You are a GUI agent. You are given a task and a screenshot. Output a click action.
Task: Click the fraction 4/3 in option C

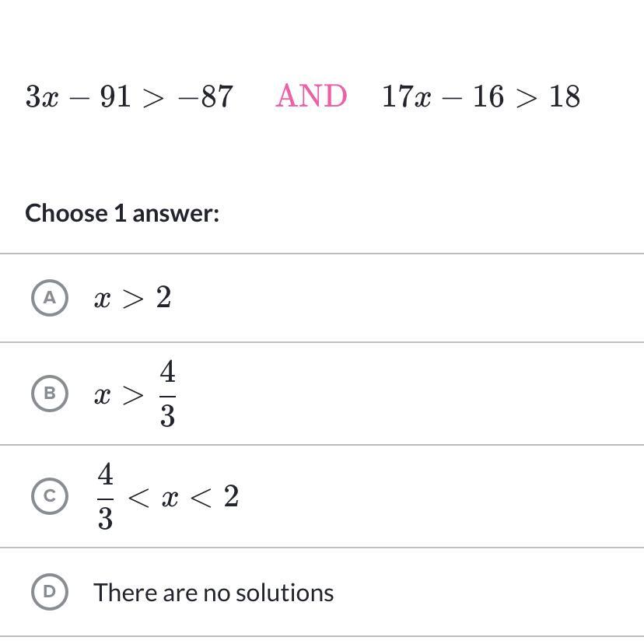coord(106,496)
